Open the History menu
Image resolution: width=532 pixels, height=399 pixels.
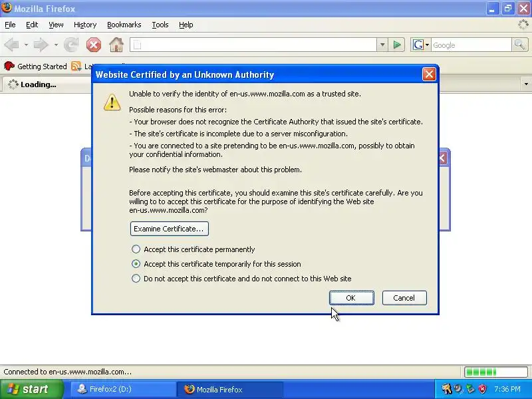click(85, 25)
